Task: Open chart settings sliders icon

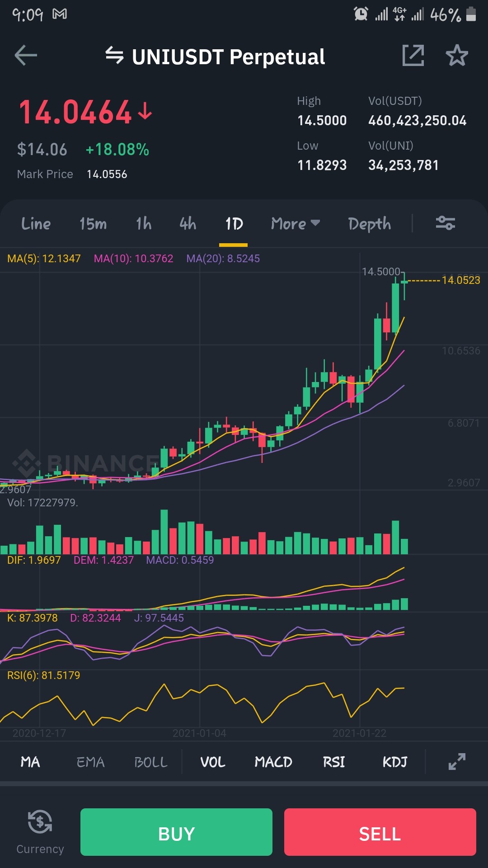Action: click(446, 223)
